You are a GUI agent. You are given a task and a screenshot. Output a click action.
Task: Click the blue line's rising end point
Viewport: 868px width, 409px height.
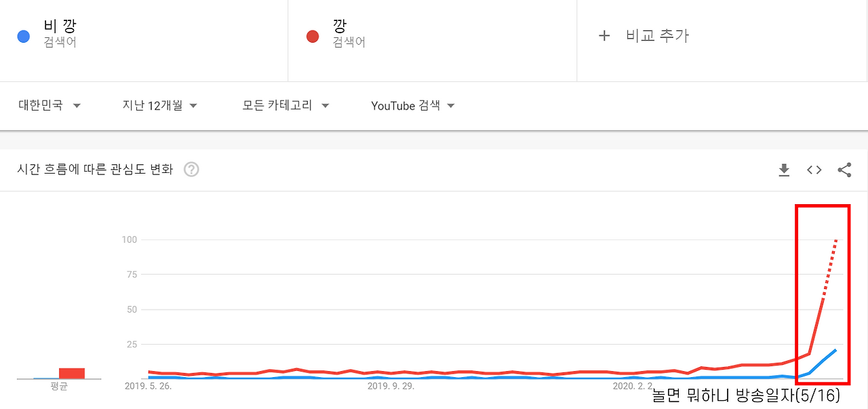coord(835,350)
